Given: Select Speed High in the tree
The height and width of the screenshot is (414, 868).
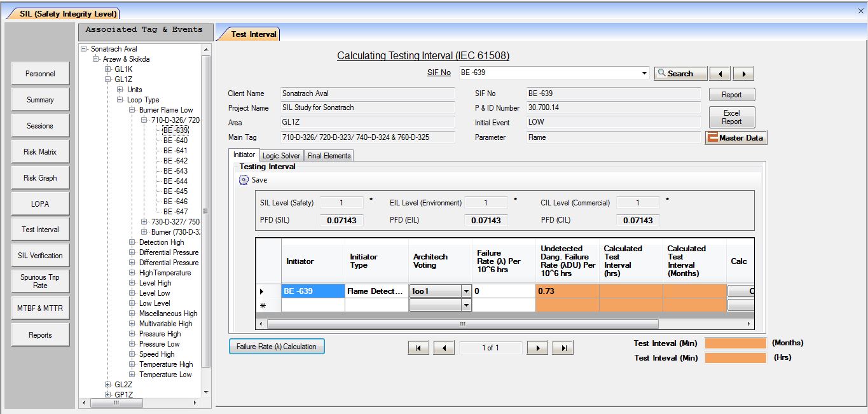Looking at the screenshot, I should (157, 354).
